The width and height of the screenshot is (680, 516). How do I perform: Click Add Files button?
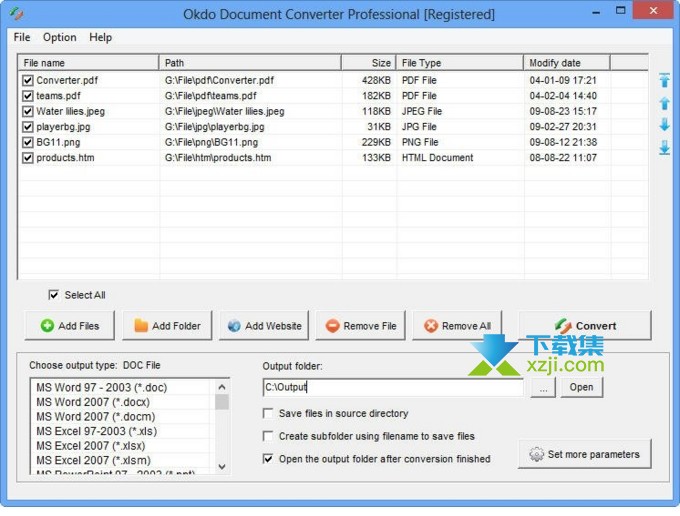pos(70,326)
